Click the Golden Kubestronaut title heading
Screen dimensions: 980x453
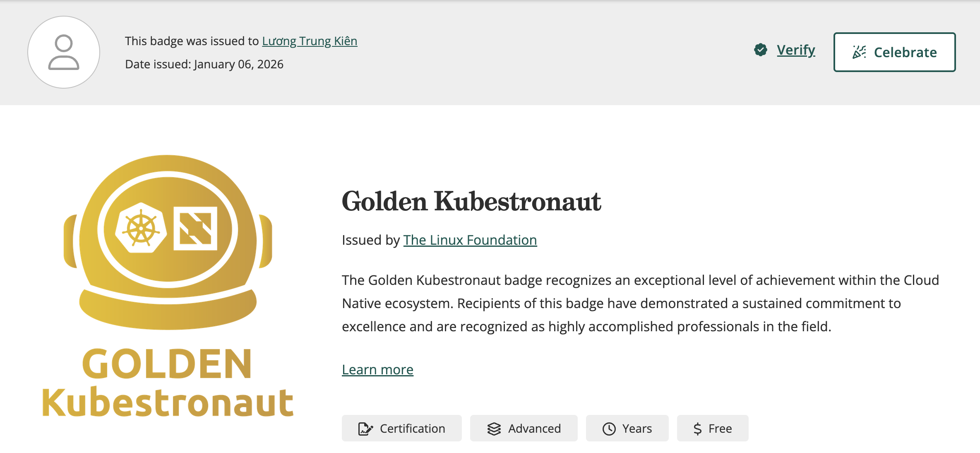point(471,202)
